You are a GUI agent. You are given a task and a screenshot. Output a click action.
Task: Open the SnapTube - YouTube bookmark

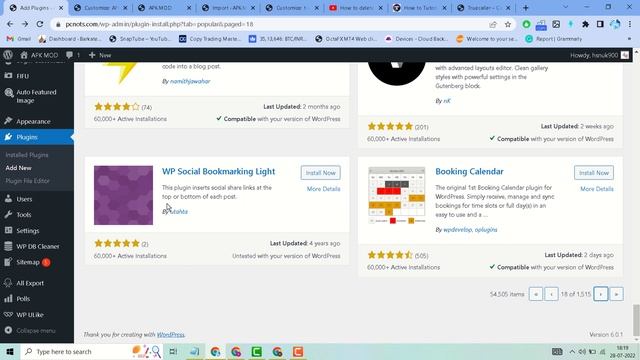pos(140,39)
